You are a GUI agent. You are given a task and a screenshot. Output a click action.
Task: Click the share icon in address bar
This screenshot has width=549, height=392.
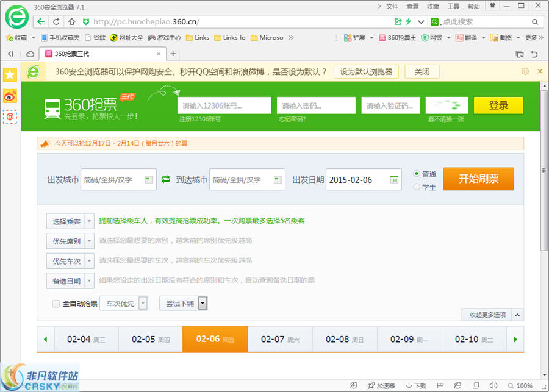tap(398, 22)
